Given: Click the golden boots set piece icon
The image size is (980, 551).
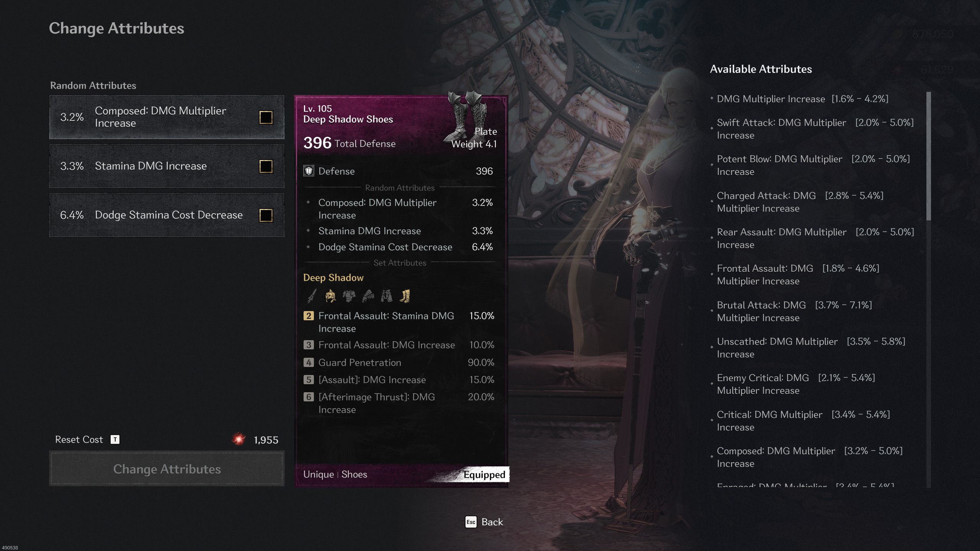Looking at the screenshot, I should click(405, 296).
